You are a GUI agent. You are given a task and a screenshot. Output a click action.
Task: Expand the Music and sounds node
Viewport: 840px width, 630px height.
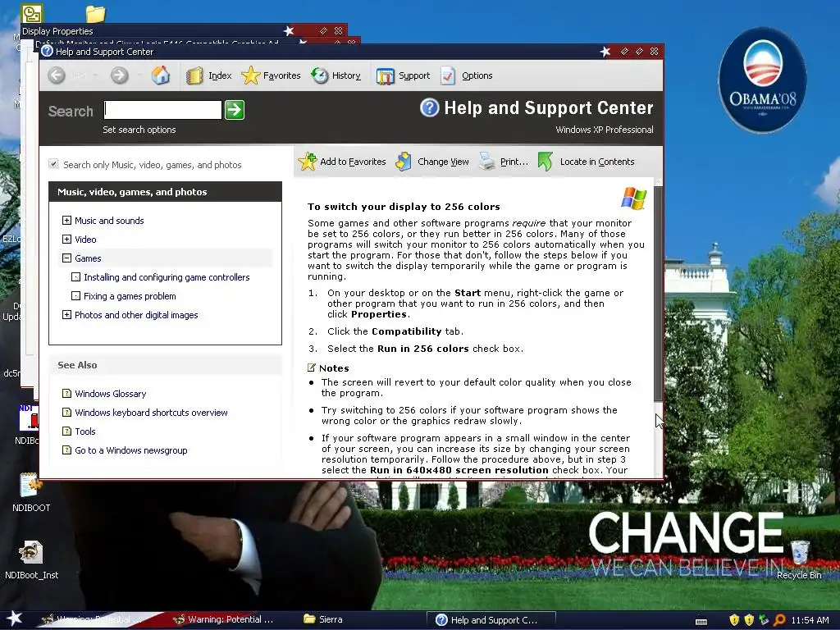coord(66,220)
